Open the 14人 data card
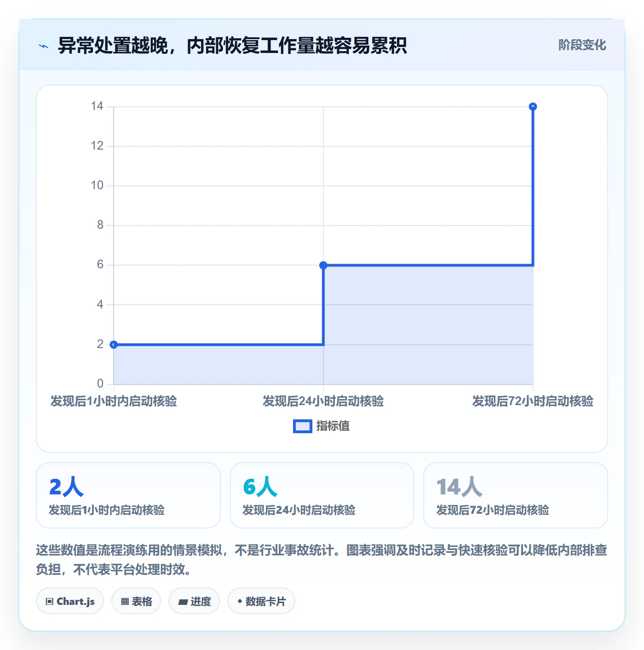This screenshot has height=650, width=644. (x=516, y=495)
